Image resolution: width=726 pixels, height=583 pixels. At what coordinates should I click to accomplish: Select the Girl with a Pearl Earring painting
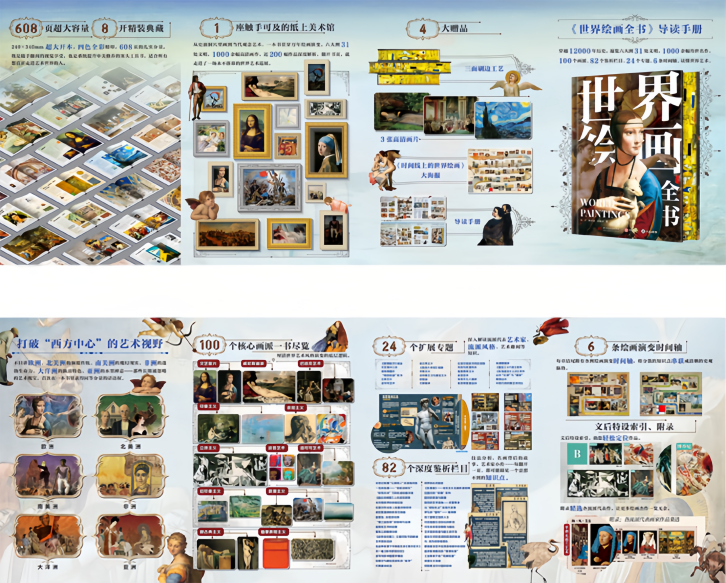click(326, 150)
